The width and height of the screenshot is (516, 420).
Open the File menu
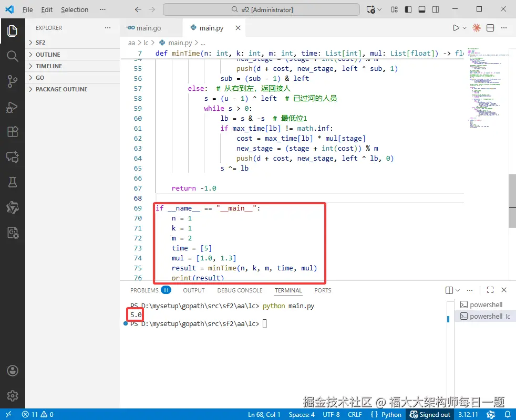pos(28,9)
